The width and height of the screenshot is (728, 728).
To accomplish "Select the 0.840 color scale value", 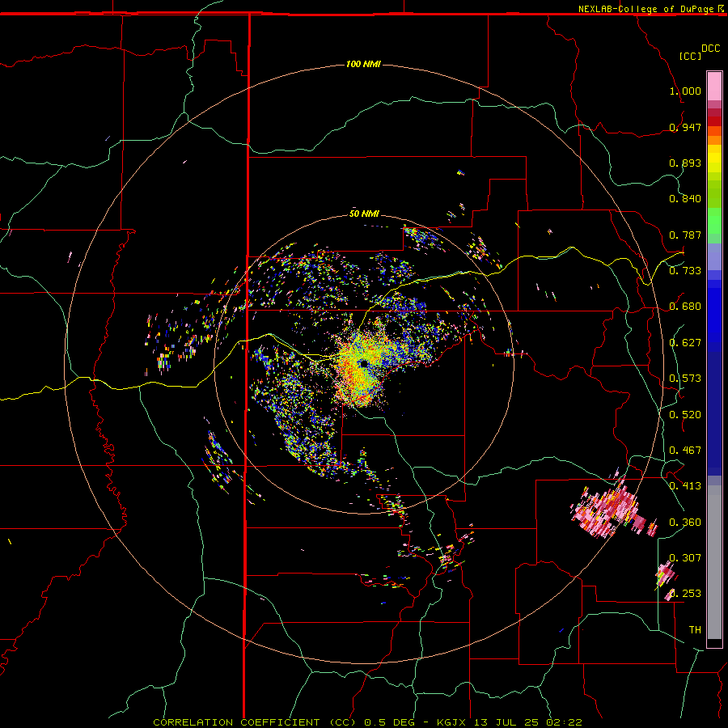I will (x=685, y=199).
